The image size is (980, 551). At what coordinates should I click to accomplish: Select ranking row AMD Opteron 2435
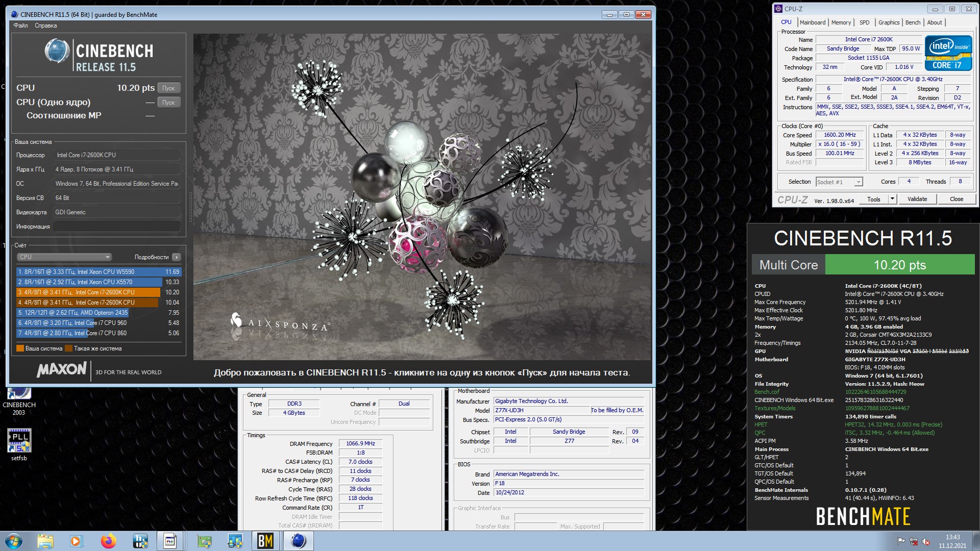click(98, 313)
